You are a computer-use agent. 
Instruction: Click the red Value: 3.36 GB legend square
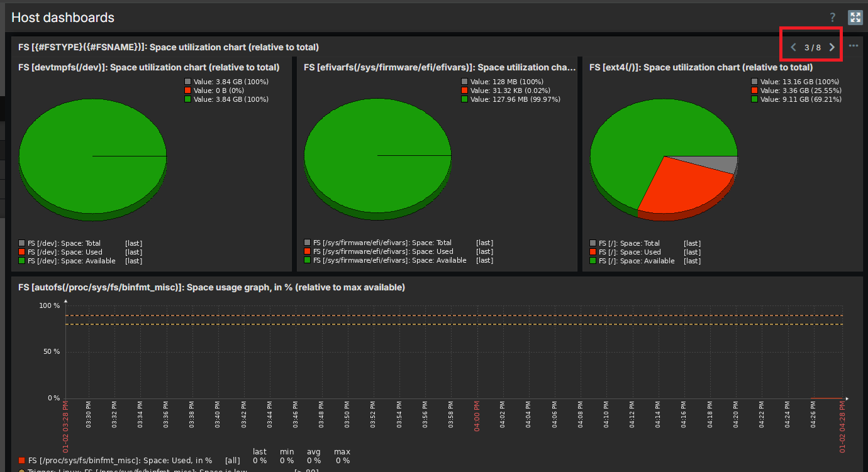754,91
